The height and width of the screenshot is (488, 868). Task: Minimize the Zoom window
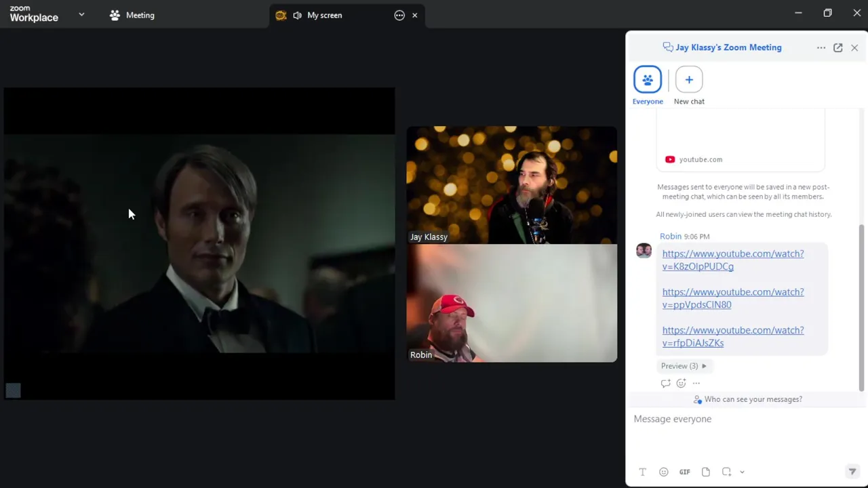(x=798, y=13)
